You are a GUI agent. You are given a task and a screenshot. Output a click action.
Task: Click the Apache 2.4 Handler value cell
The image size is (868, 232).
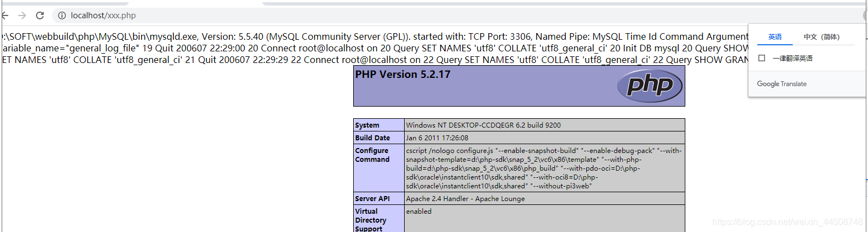[x=545, y=198]
